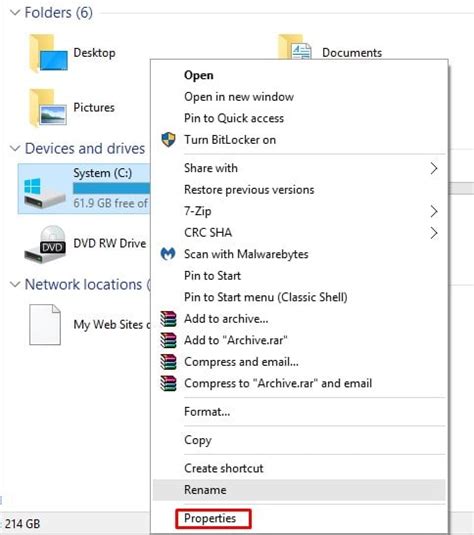The height and width of the screenshot is (535, 474).
Task: Click the DVD RW Drive label
Action: [110, 243]
